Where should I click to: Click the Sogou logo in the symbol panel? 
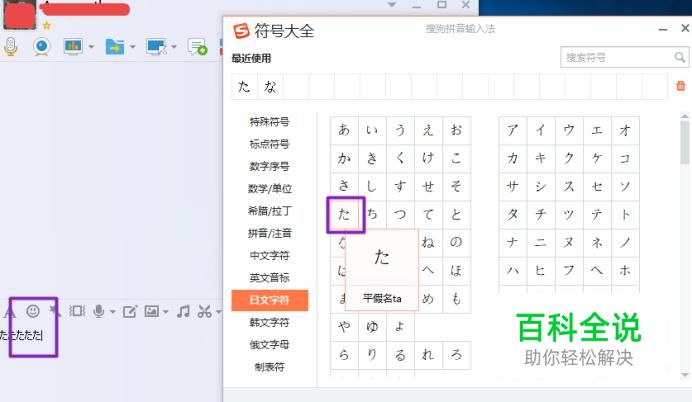pyautogui.click(x=241, y=31)
